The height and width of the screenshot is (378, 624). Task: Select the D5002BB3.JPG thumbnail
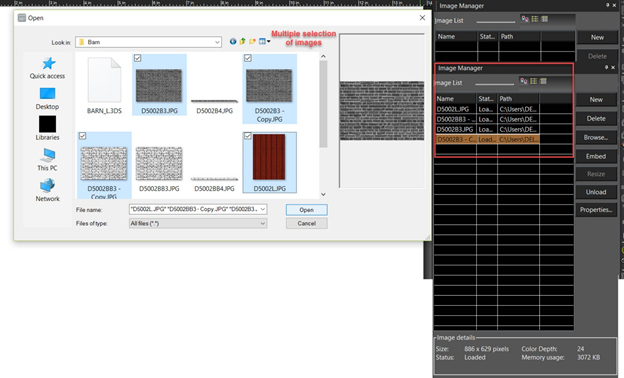pyautogui.click(x=159, y=168)
